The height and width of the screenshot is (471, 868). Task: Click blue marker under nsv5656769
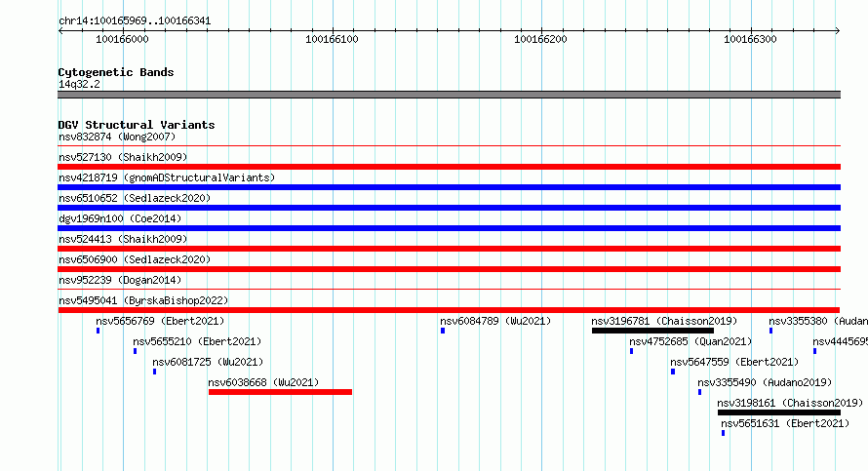[x=98, y=331]
